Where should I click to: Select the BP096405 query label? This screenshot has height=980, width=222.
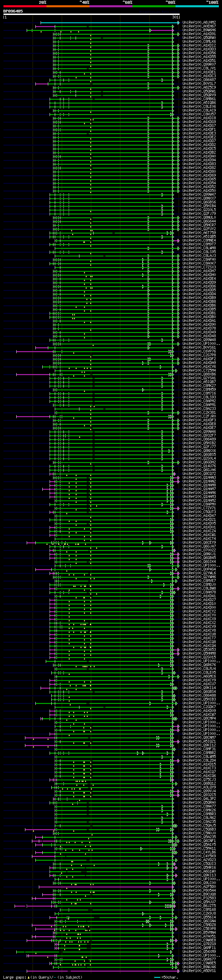point(13,11)
